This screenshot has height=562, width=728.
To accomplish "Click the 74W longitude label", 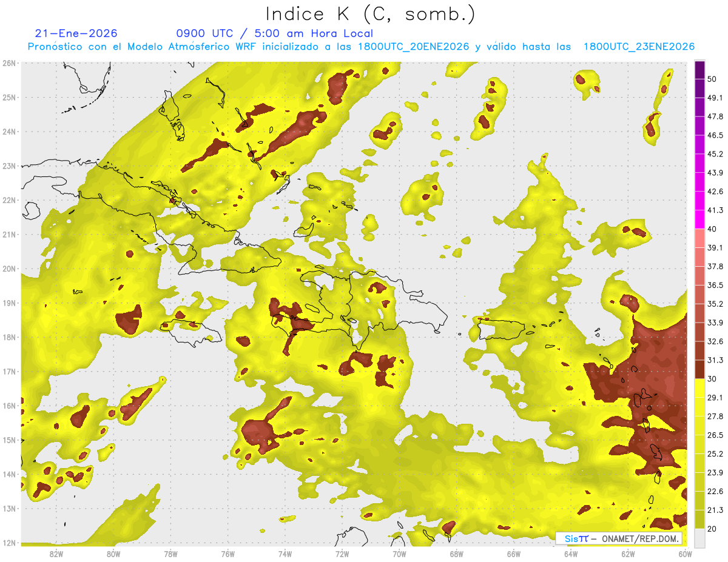I will tap(285, 554).
